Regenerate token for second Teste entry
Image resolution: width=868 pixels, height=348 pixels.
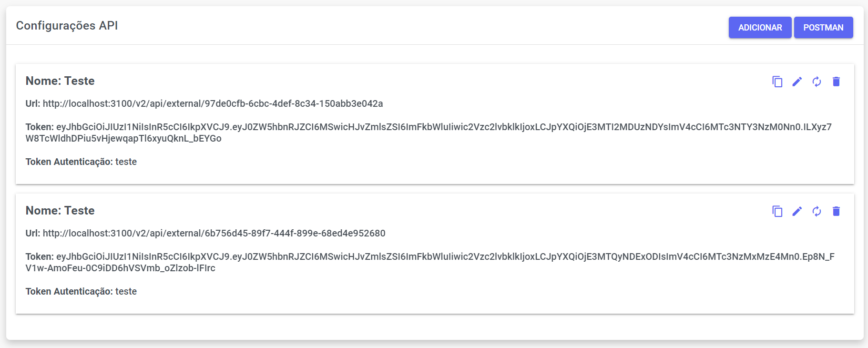(x=817, y=211)
